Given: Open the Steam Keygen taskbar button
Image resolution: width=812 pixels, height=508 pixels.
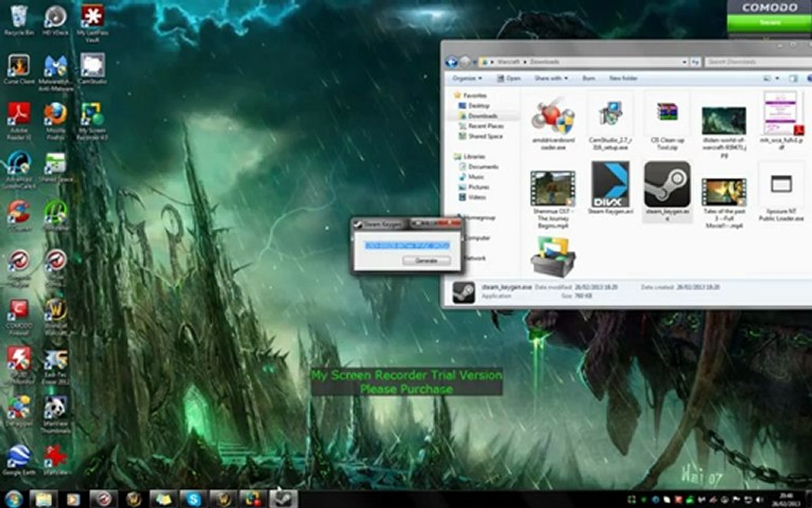Looking at the screenshot, I should (x=283, y=499).
